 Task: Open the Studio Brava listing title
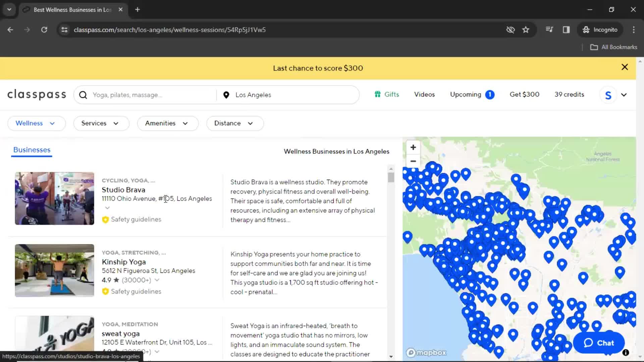[123, 190]
